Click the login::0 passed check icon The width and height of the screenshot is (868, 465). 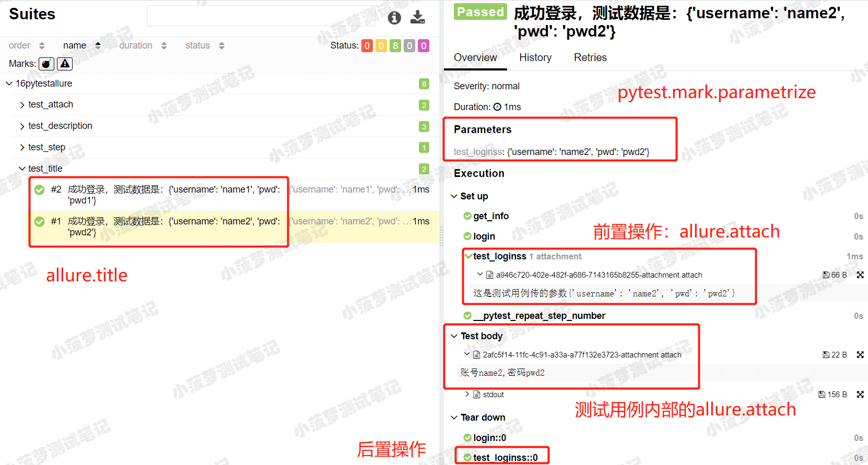pyautogui.click(x=467, y=438)
